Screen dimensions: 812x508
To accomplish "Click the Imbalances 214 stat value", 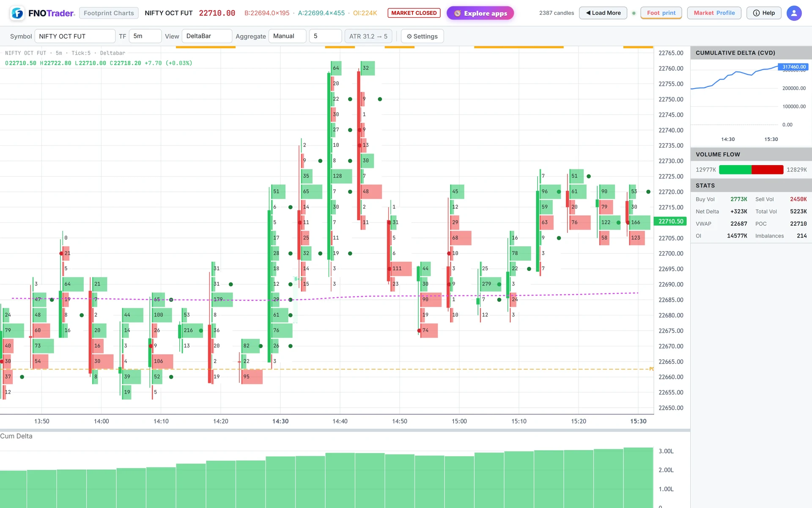I will pos(801,236).
